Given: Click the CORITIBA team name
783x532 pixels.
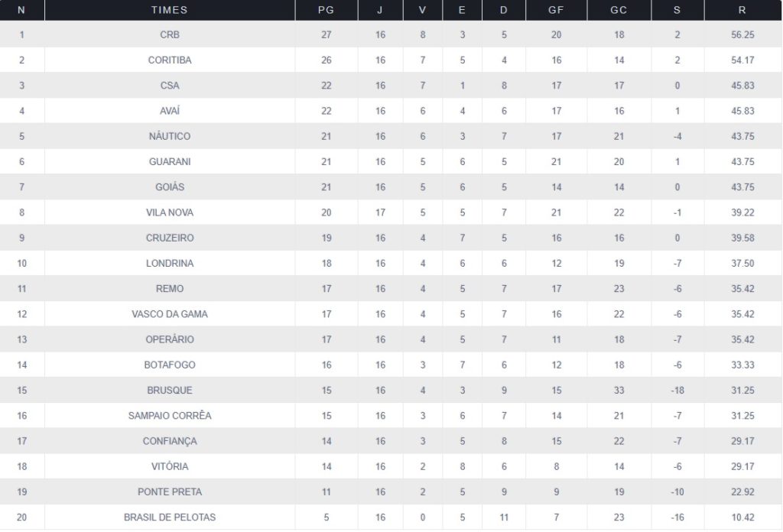Looking at the screenshot, I should 170,60.
